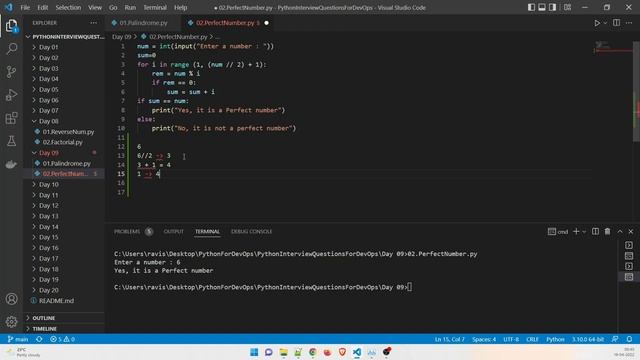Viewport: 640px width, 360px height.
Task: Open the Source Control view
Action: pos(11,72)
